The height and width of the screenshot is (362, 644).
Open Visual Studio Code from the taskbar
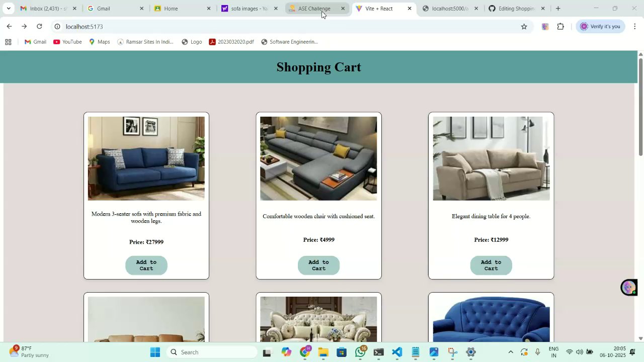click(x=397, y=352)
